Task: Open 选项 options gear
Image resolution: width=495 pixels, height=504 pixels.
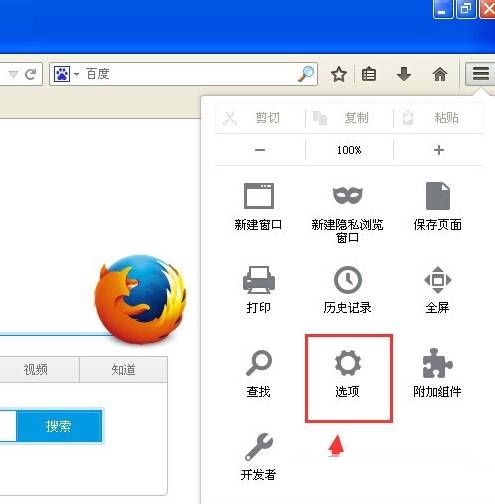Action: 348,373
